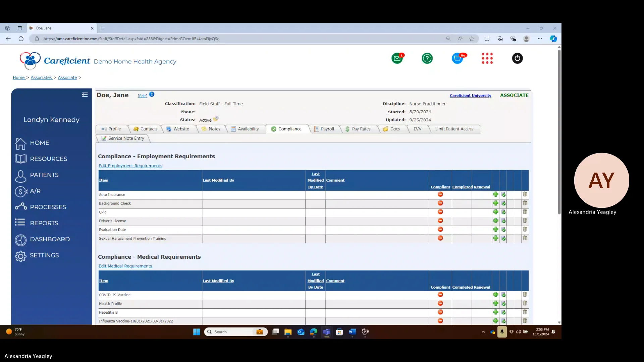Click the green help question mark icon
The width and height of the screenshot is (644, 362).
(427, 58)
